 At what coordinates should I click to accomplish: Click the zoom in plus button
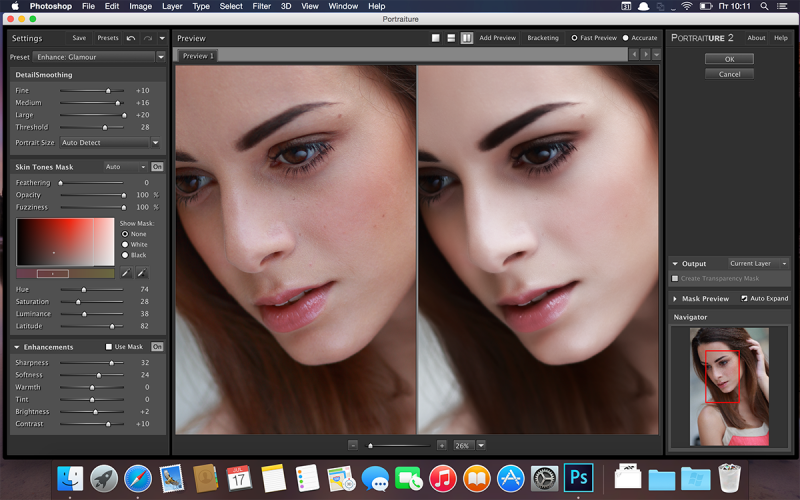point(442,445)
